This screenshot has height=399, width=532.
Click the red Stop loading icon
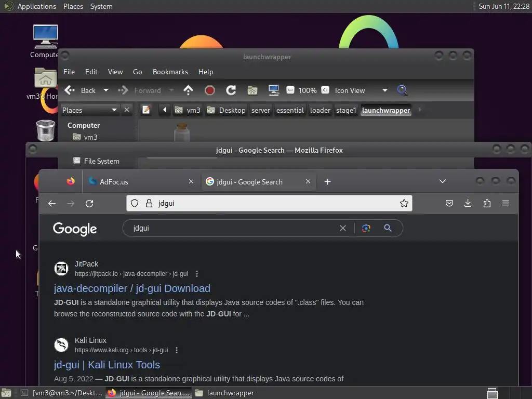pyautogui.click(x=210, y=90)
